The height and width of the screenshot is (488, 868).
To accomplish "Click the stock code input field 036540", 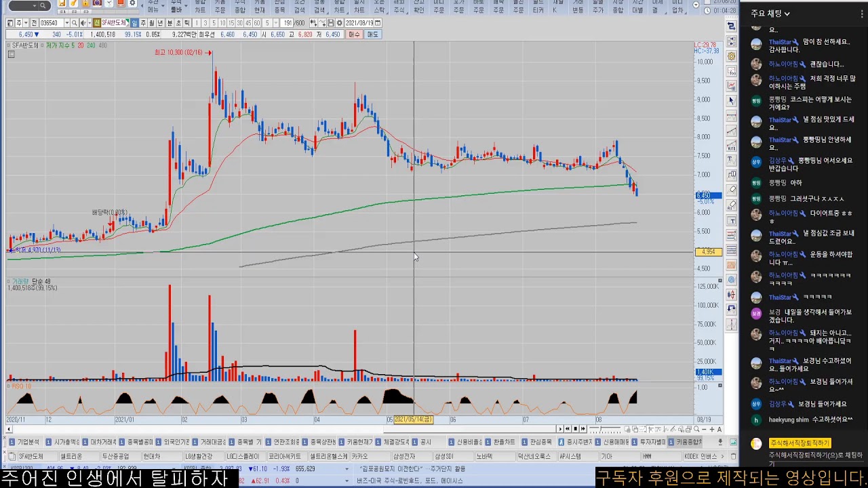I will click(x=50, y=23).
